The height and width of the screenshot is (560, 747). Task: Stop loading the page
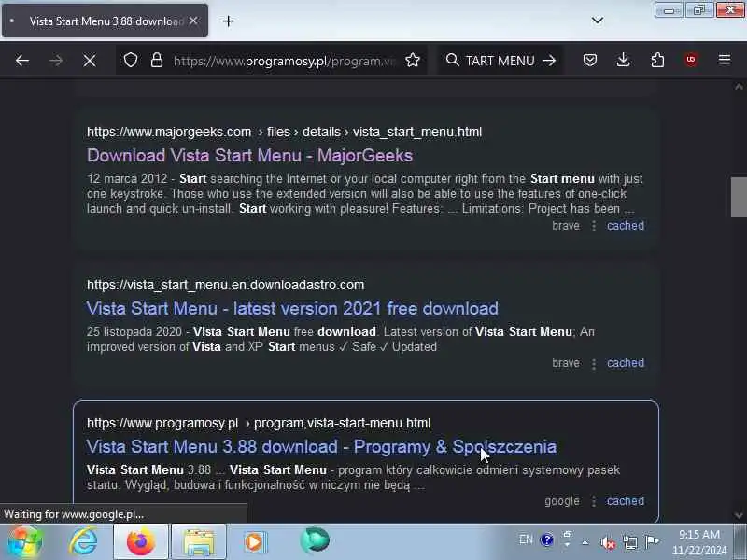pos(89,61)
